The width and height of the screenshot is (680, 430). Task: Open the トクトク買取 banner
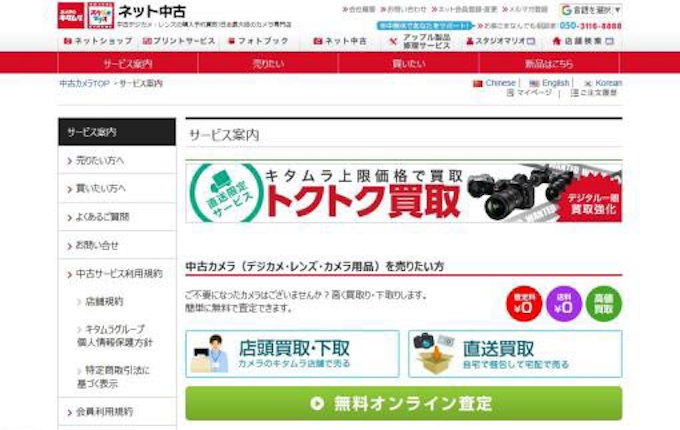click(403, 191)
